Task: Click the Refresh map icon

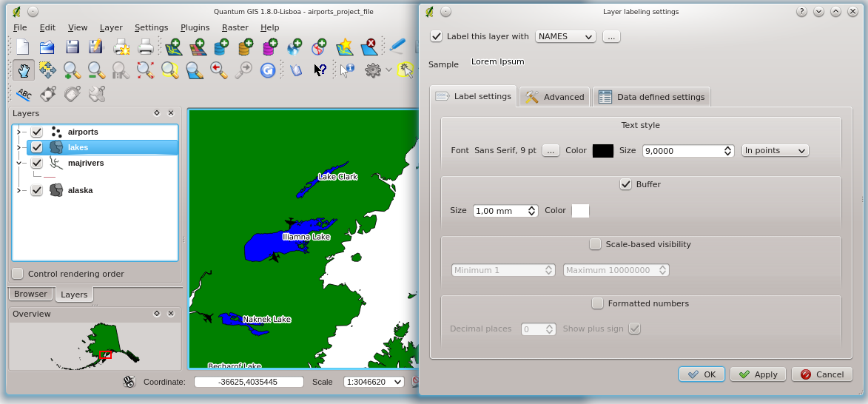Action: (x=267, y=70)
